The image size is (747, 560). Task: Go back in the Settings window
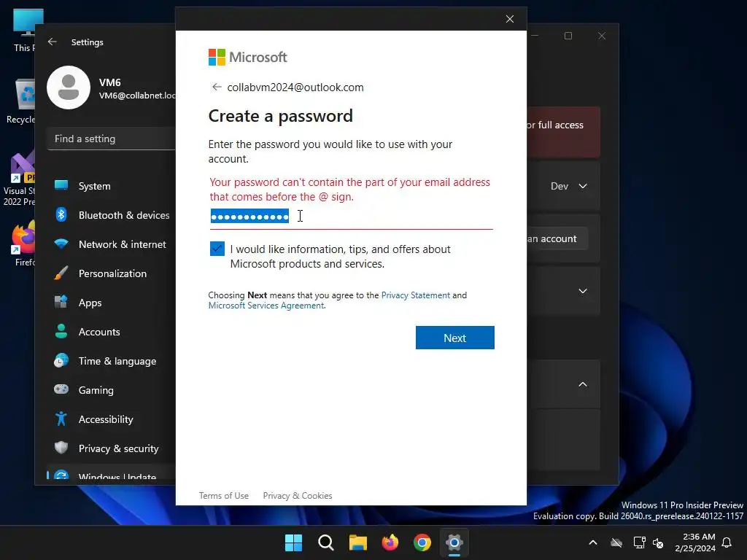tap(53, 42)
